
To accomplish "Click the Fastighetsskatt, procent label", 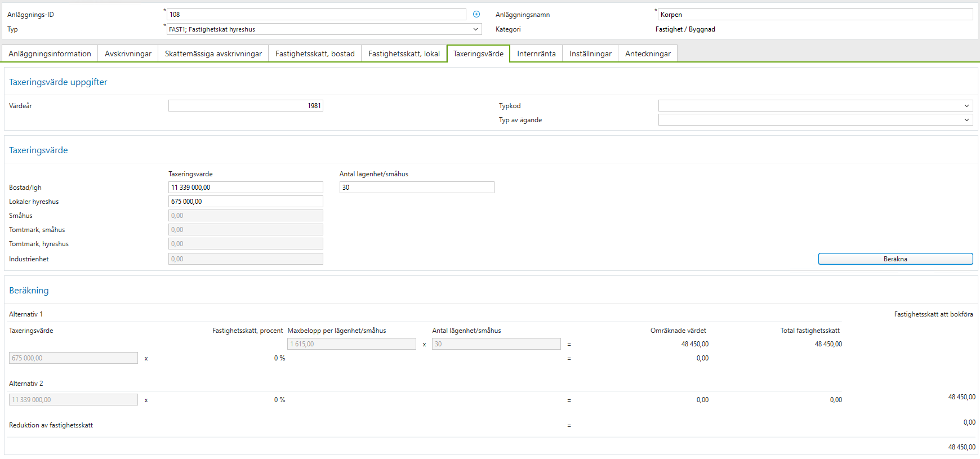I will pos(247,331).
